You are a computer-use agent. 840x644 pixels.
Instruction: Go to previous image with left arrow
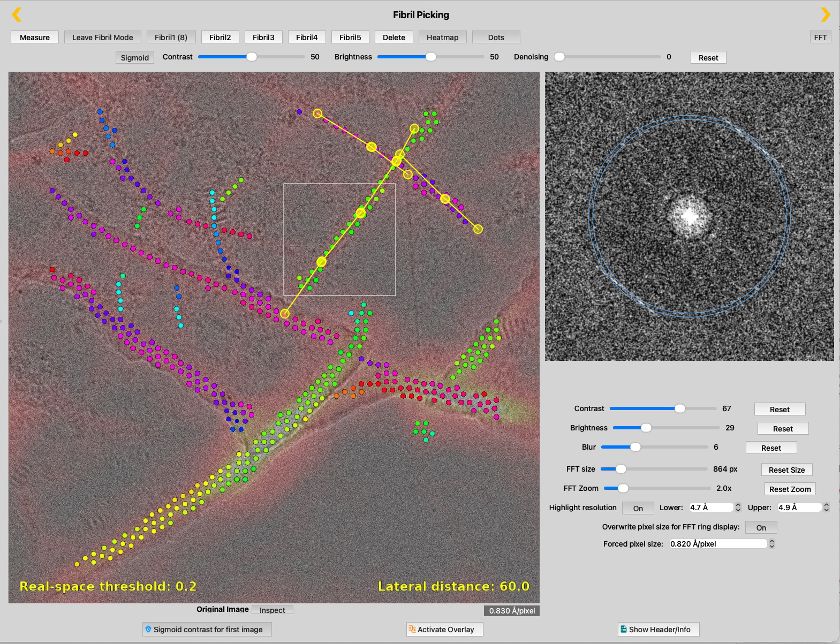tap(17, 14)
